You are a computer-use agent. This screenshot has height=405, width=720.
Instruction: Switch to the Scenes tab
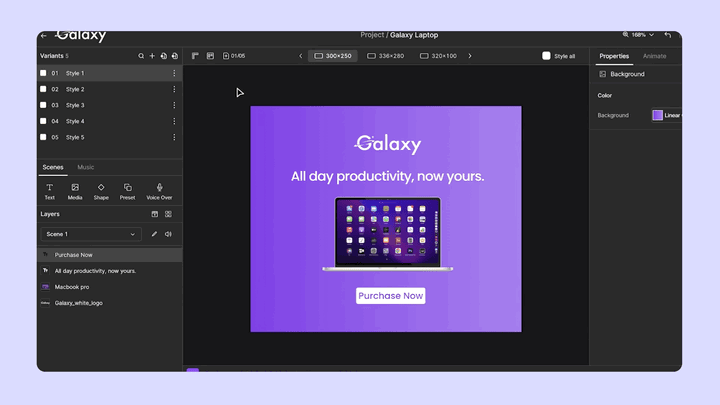tap(53, 167)
